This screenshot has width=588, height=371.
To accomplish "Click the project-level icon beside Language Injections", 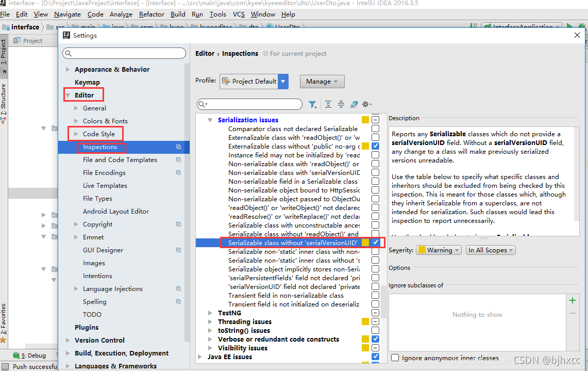I will 178,289.
